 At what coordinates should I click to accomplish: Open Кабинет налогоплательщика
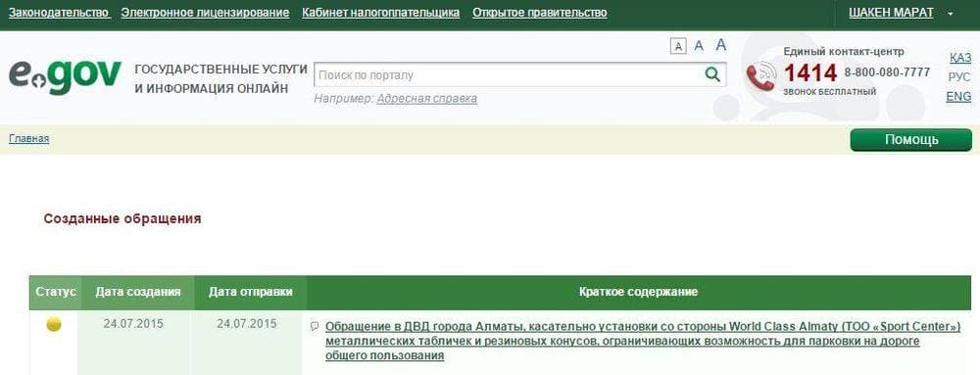(x=380, y=13)
